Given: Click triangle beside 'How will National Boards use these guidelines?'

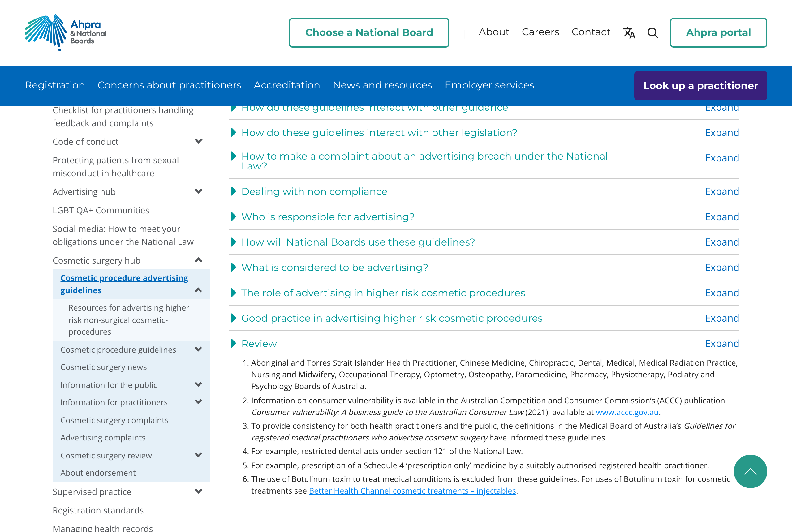Looking at the screenshot, I should tap(234, 242).
